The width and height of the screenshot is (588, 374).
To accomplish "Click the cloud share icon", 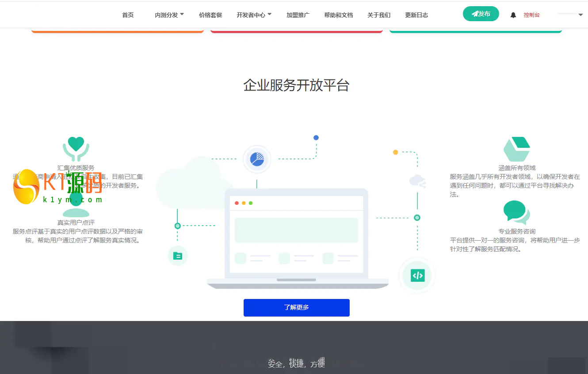I will coord(417,181).
